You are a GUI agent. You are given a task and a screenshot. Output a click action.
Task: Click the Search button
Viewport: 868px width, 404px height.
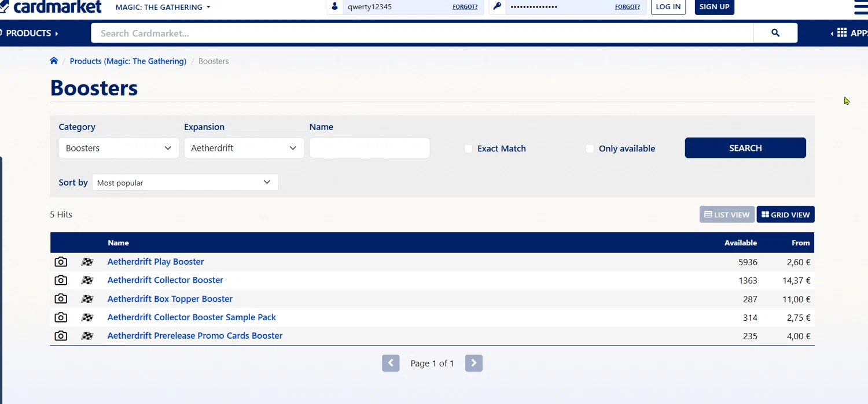coord(745,148)
